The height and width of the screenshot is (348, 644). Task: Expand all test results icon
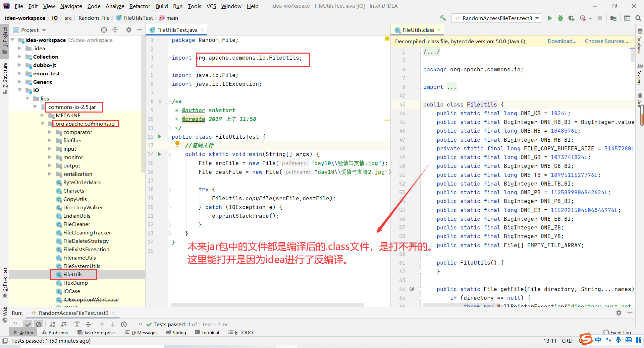[77, 324]
